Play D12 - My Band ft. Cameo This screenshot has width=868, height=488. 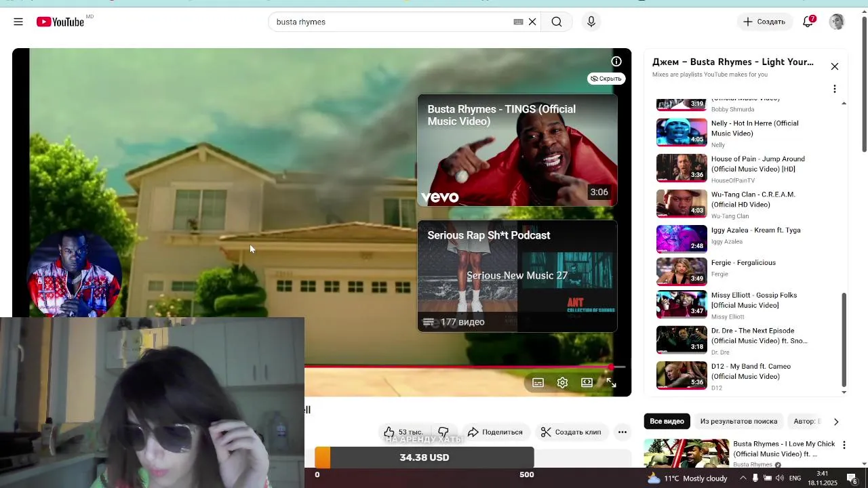[749, 376]
